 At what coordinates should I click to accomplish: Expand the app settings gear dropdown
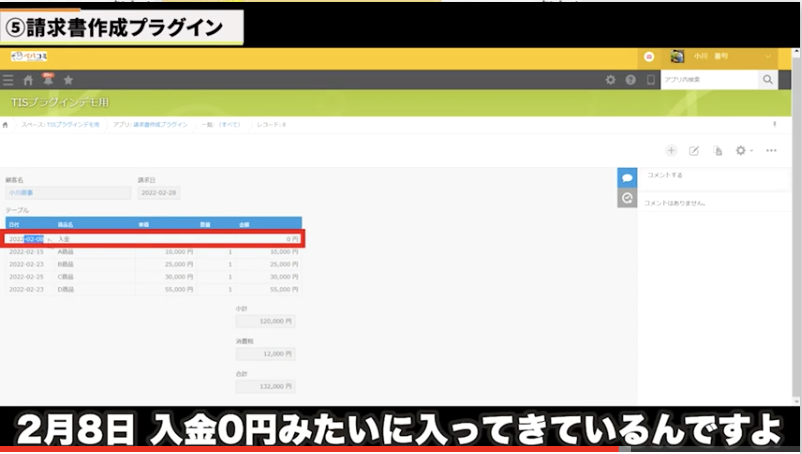(x=744, y=150)
